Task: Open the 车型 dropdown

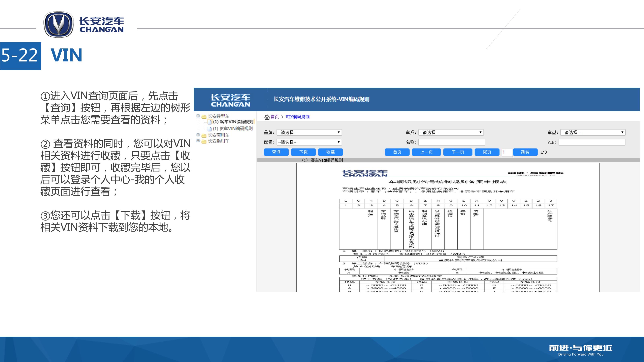Action: [x=592, y=132]
